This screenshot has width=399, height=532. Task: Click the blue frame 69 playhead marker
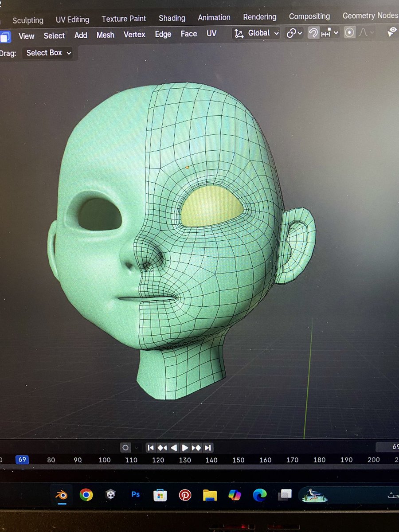point(22,460)
